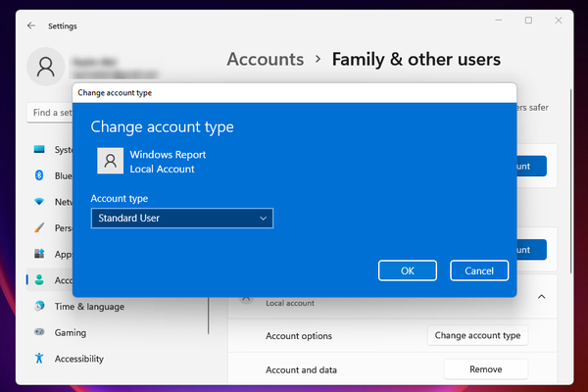The height and width of the screenshot is (392, 588).
Task: Collapse the local account chevron expander
Action: pos(542,296)
